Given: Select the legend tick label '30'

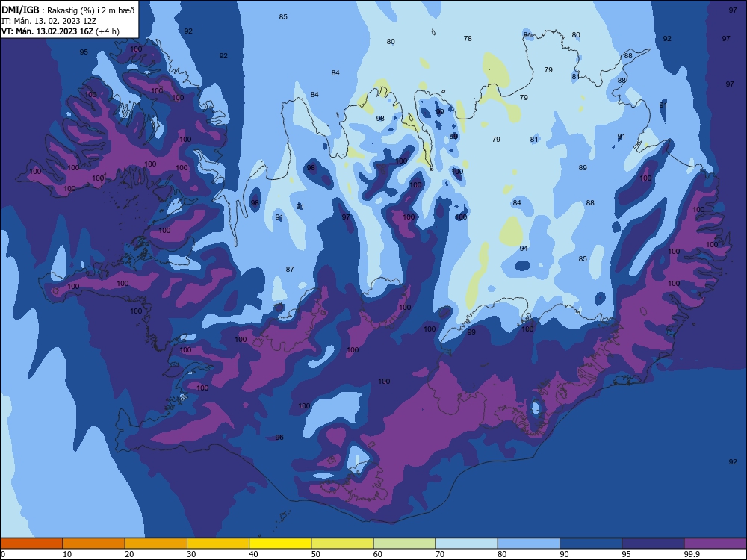Looking at the screenshot, I should (x=191, y=554).
